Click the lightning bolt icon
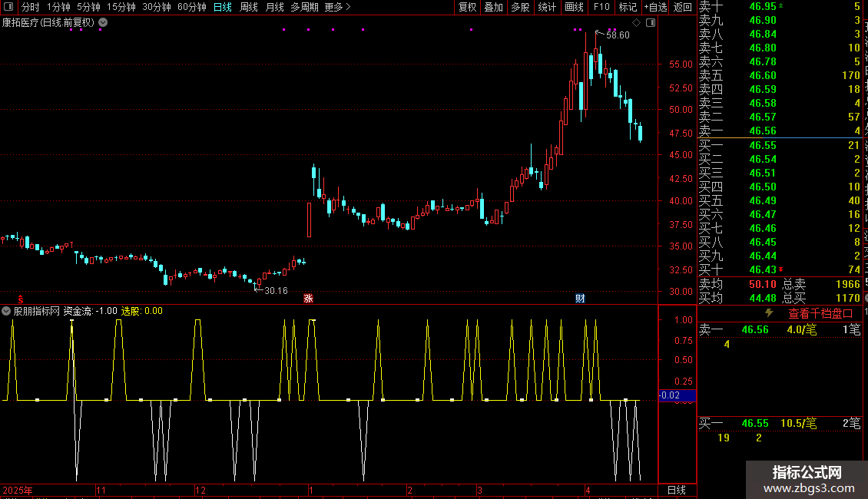Screen dimensions: 868x499 click(x=769, y=313)
